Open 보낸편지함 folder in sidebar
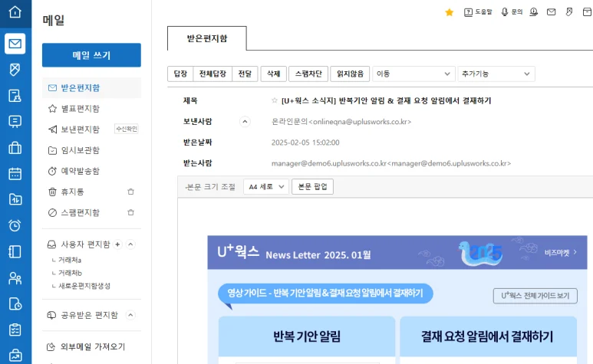The width and height of the screenshot is (593, 364). point(80,130)
